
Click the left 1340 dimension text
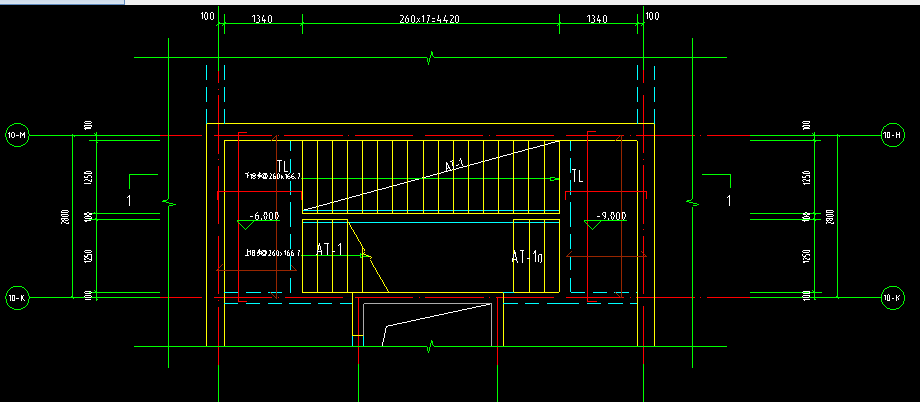click(x=262, y=19)
